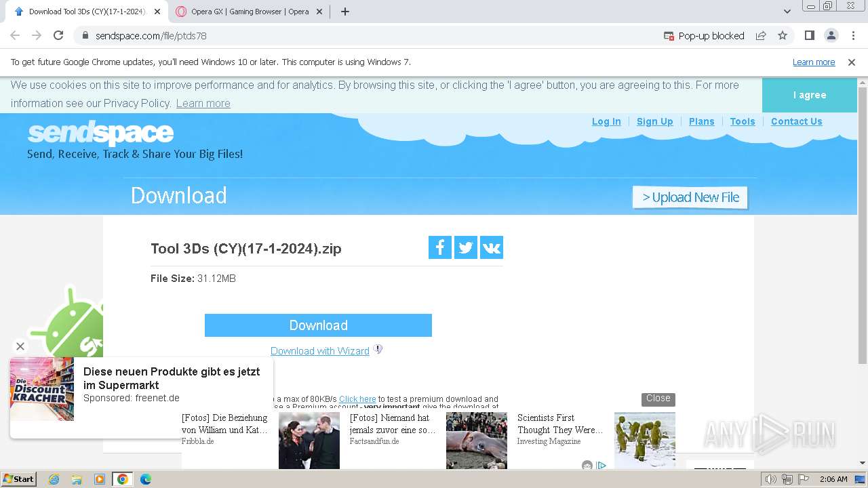Image resolution: width=868 pixels, height=488 pixels.
Task: Reload the sendspace page
Action: point(58,35)
